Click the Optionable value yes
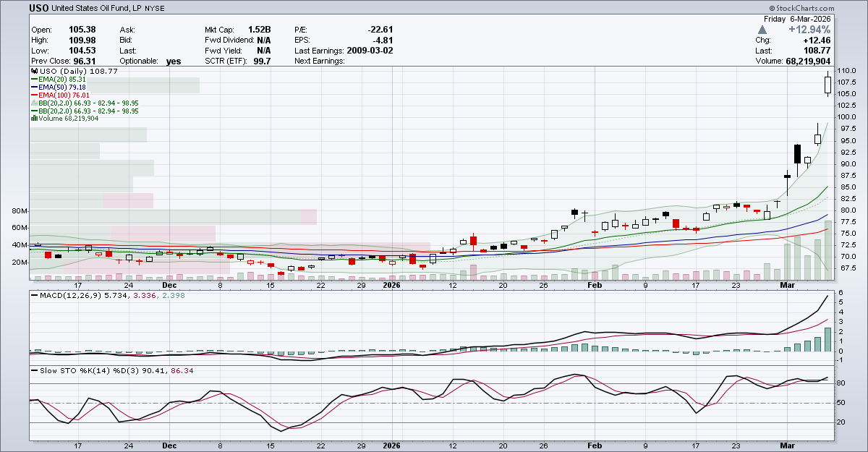Screen dimensions: 868x452 (174, 61)
